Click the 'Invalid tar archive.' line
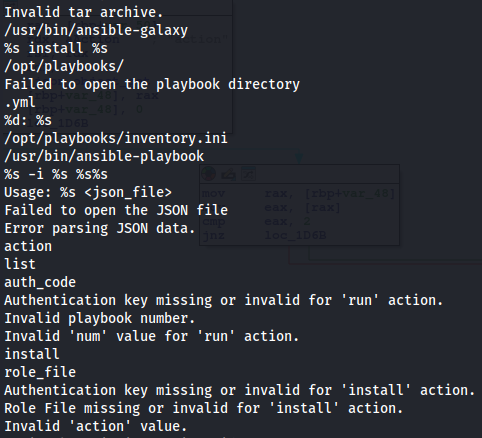 84,12
